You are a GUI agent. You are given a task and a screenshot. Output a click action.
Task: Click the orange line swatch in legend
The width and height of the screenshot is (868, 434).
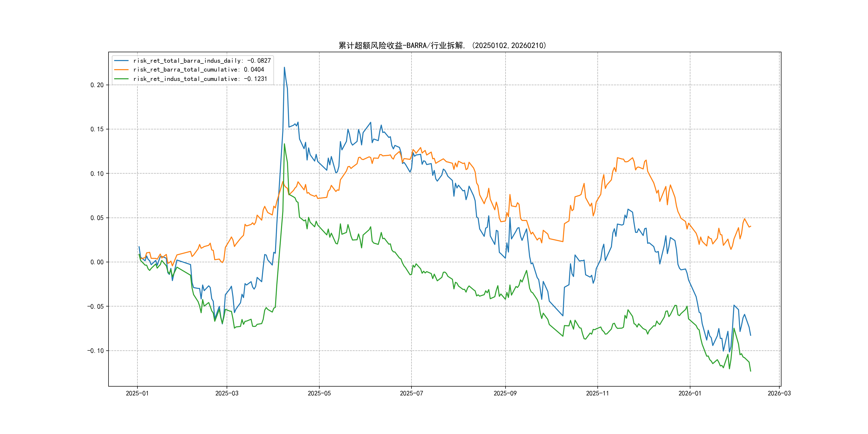click(121, 70)
